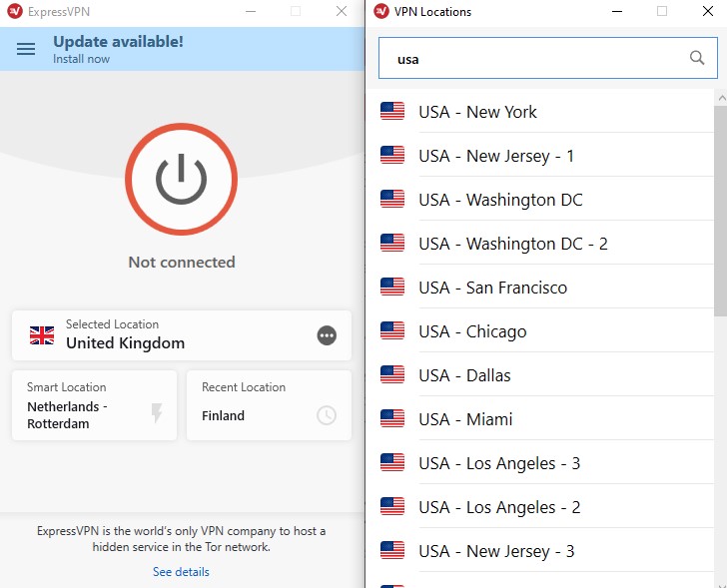This screenshot has width=727, height=588.
Task: Click the United Kingdom flag icon
Action: click(x=42, y=335)
